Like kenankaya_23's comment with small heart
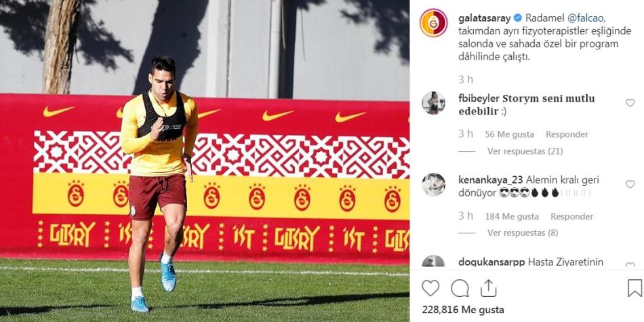This screenshot has height=322, width=644. tap(630, 184)
